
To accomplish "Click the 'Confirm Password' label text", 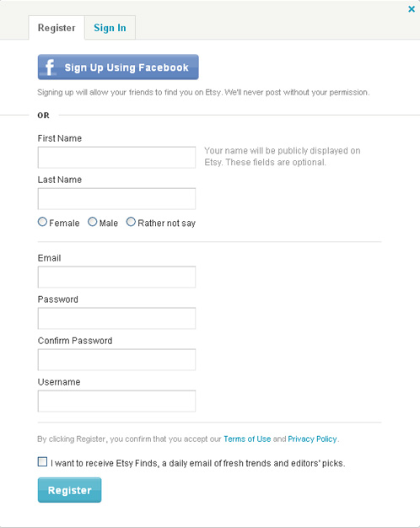I will tap(75, 341).
